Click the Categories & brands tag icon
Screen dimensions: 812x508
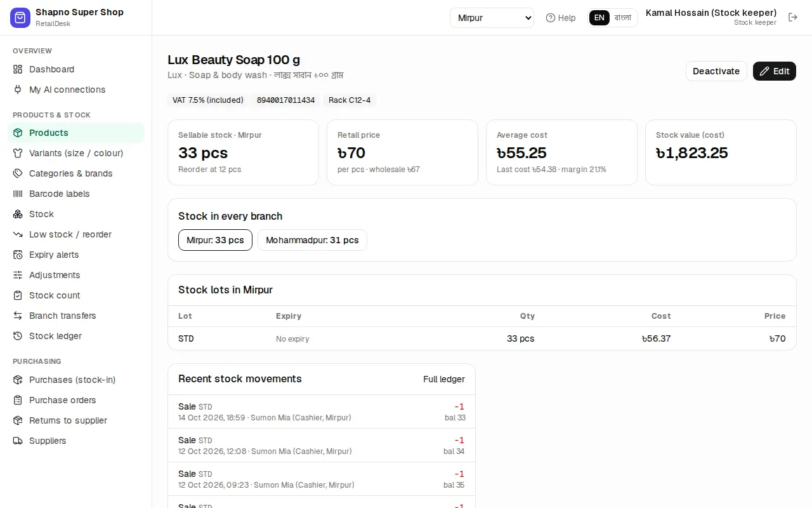click(18, 173)
